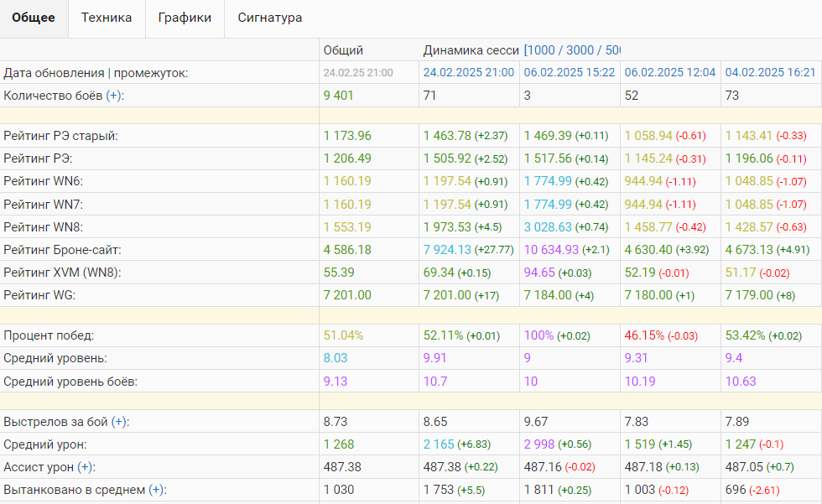Click the Общий column header

pos(343,50)
